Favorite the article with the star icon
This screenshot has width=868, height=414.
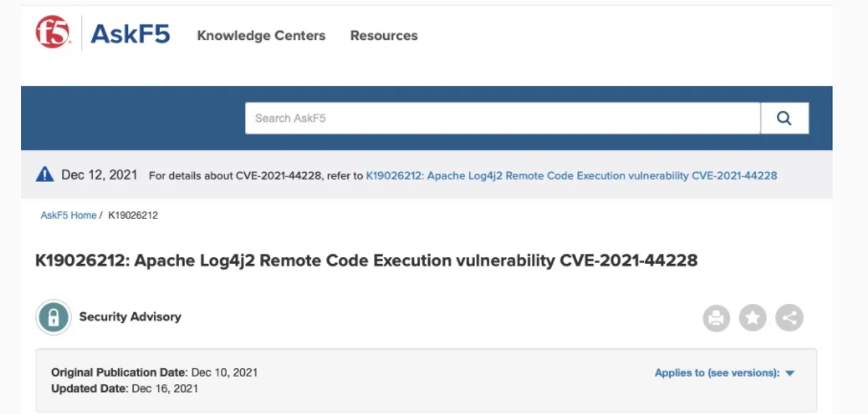click(x=753, y=318)
